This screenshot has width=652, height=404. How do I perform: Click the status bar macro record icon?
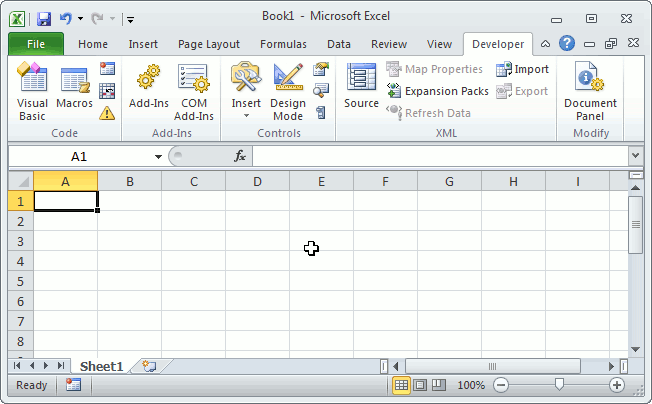click(73, 385)
